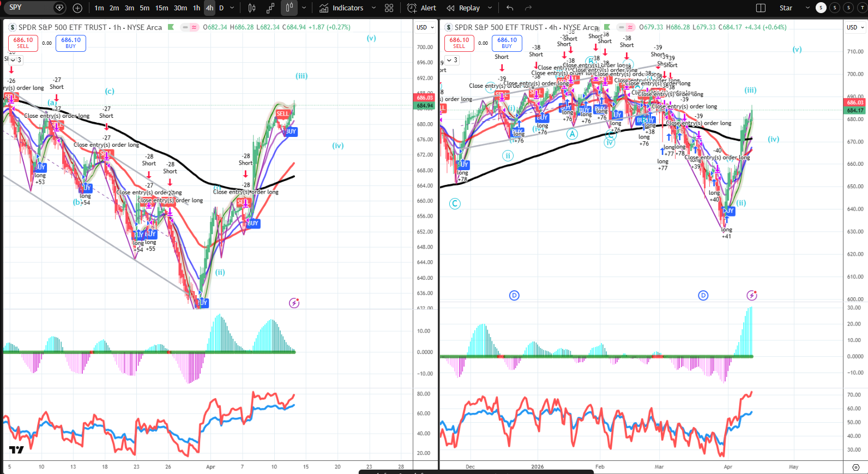
Task: Click the lightning event marker on 1h chart
Action: pyautogui.click(x=294, y=303)
